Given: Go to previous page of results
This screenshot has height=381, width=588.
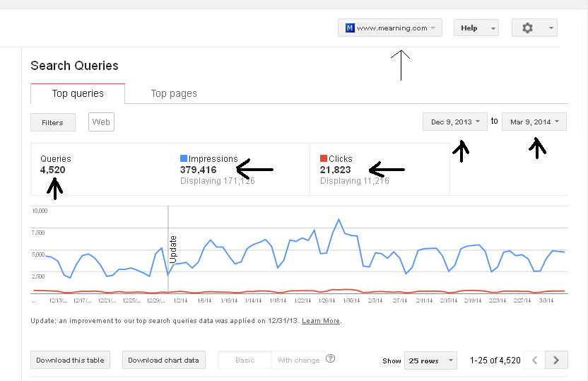Looking at the screenshot, I should pos(535,361).
